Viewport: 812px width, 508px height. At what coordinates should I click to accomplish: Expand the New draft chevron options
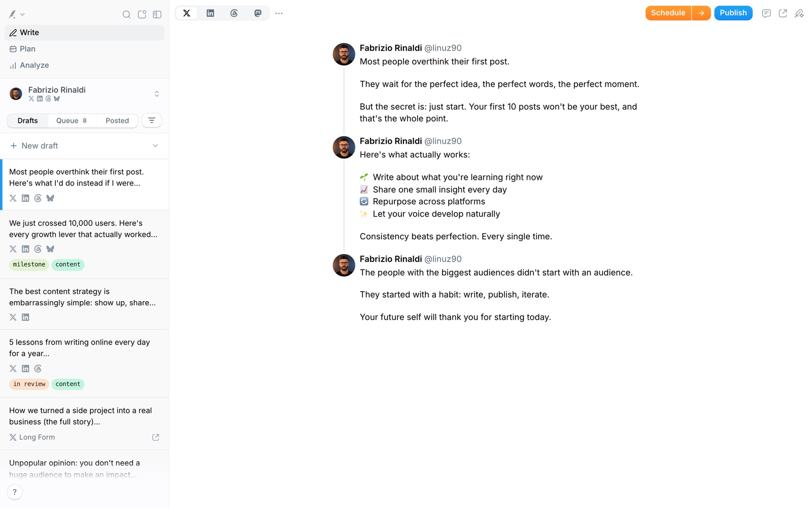tap(155, 146)
